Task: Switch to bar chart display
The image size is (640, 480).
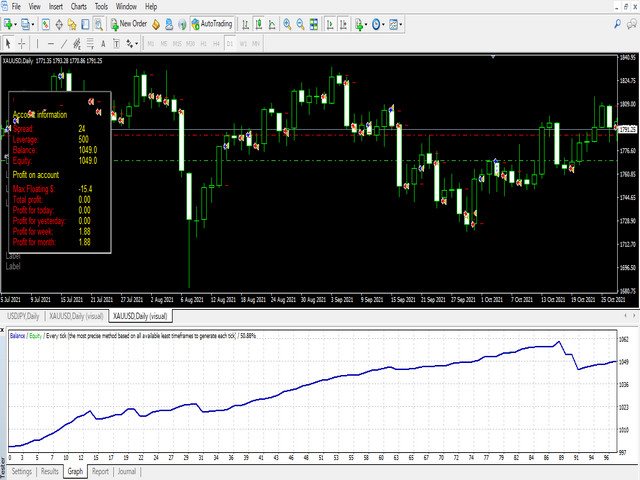Action: (245, 24)
